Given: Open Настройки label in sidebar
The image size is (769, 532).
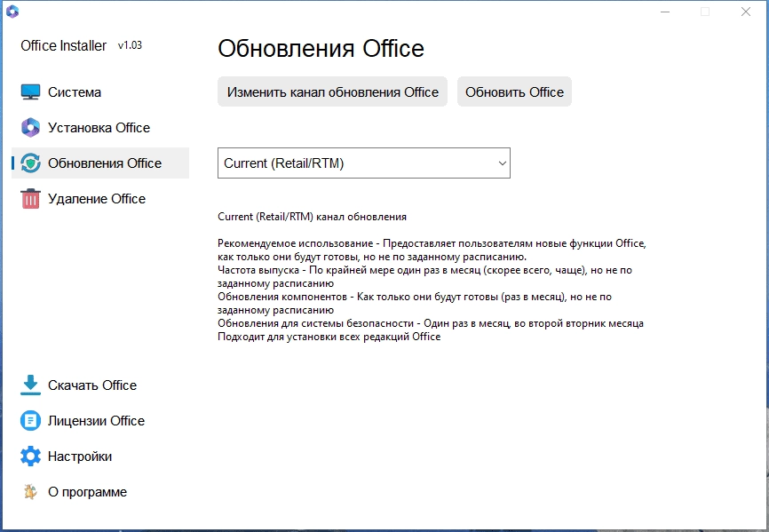Looking at the screenshot, I should pyautogui.click(x=80, y=457).
